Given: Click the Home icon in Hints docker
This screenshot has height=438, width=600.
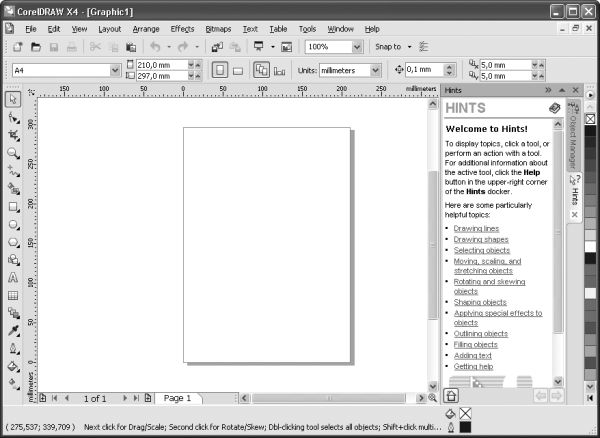Looking at the screenshot, I should coord(451,394).
